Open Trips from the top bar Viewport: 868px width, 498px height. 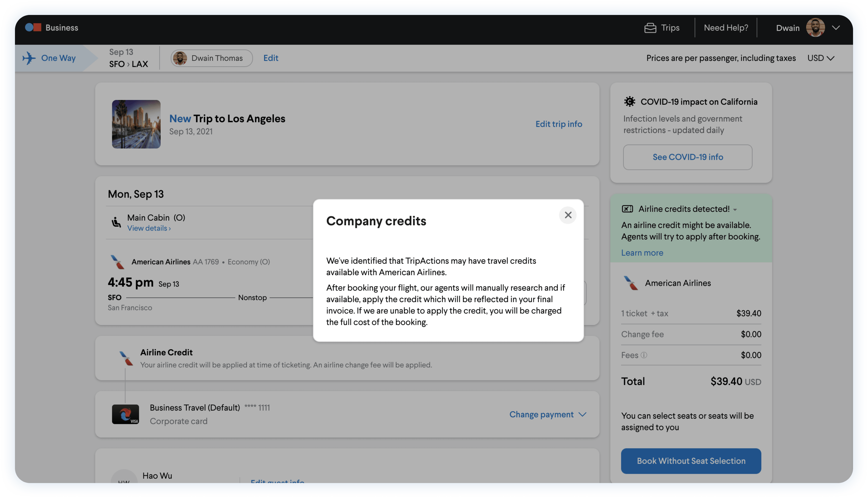[662, 27]
